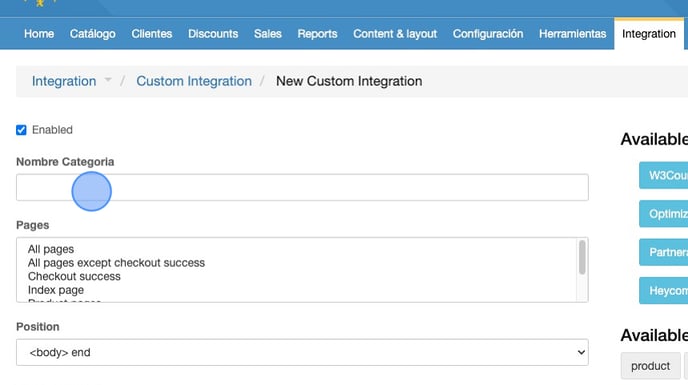688x385 pixels.
Task: Go to Custom Integration breadcrumb link
Action: pos(194,81)
